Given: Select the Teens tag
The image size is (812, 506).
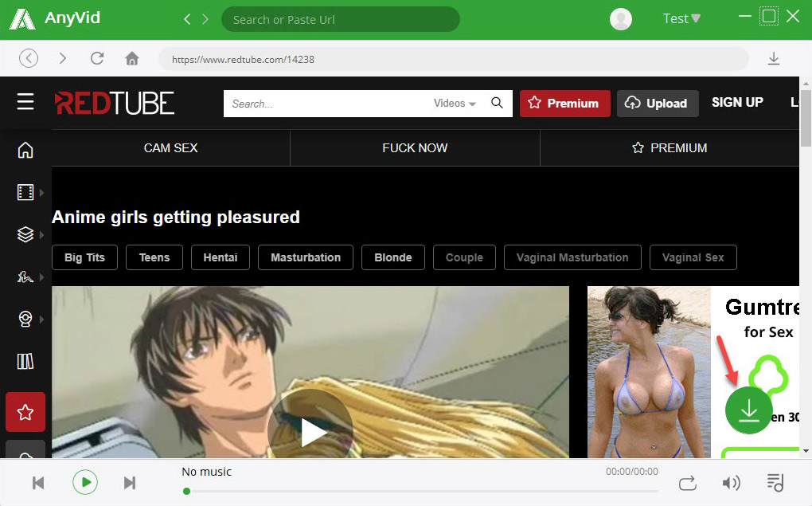Looking at the screenshot, I should click(154, 257).
